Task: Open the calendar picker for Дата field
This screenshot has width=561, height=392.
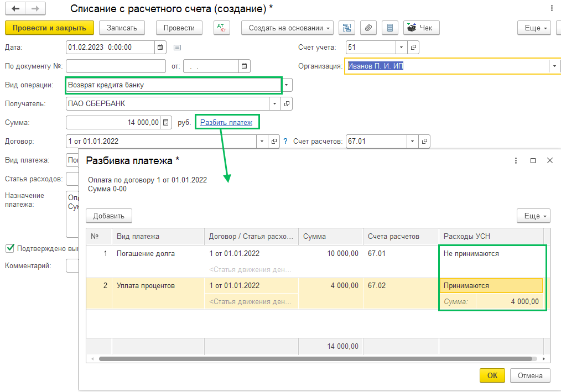Action: [160, 48]
